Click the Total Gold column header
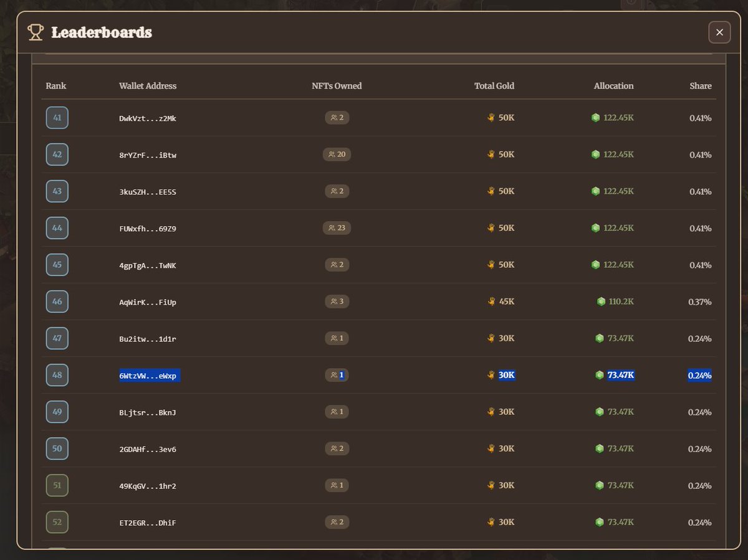This screenshot has height=560, width=748. tap(494, 86)
